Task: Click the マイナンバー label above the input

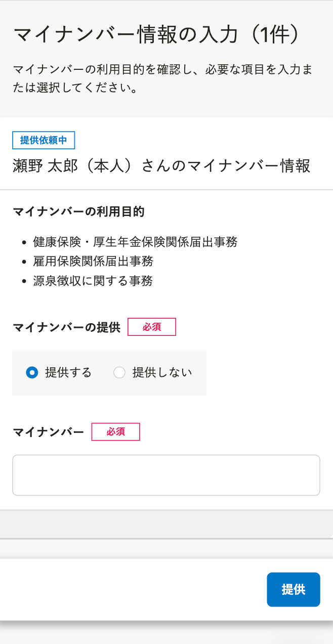Action: click(x=48, y=432)
